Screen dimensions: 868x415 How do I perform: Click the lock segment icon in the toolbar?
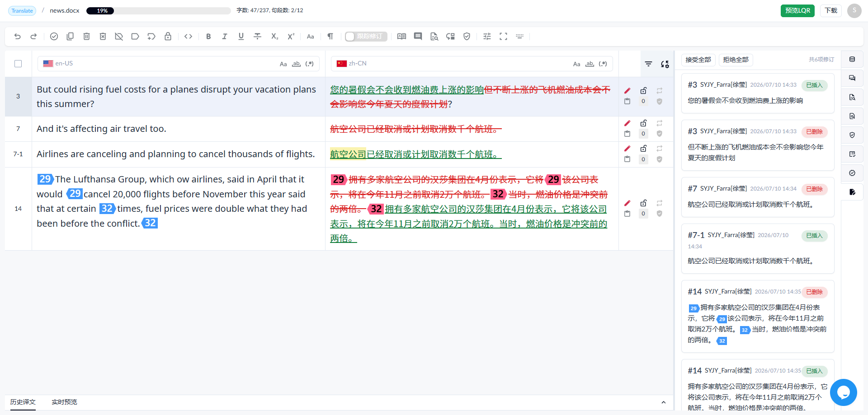pyautogui.click(x=168, y=37)
